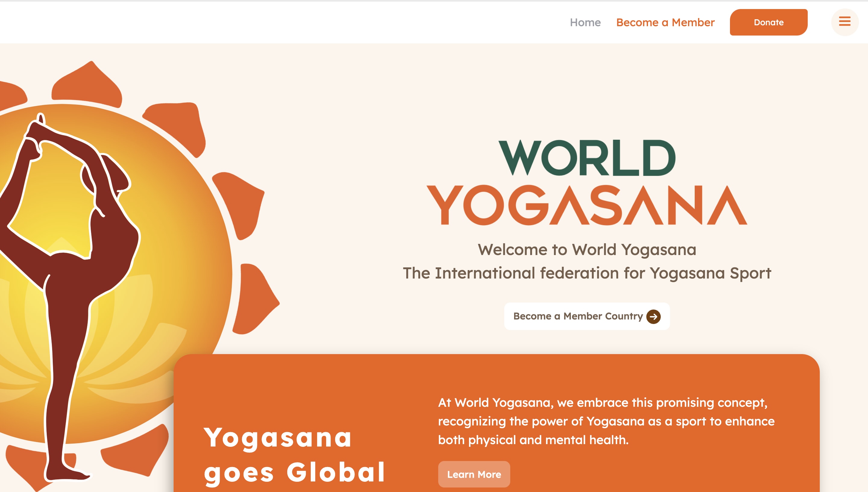Image resolution: width=868 pixels, height=492 pixels.
Task: Click the arrow icon beside Member Country
Action: click(653, 317)
